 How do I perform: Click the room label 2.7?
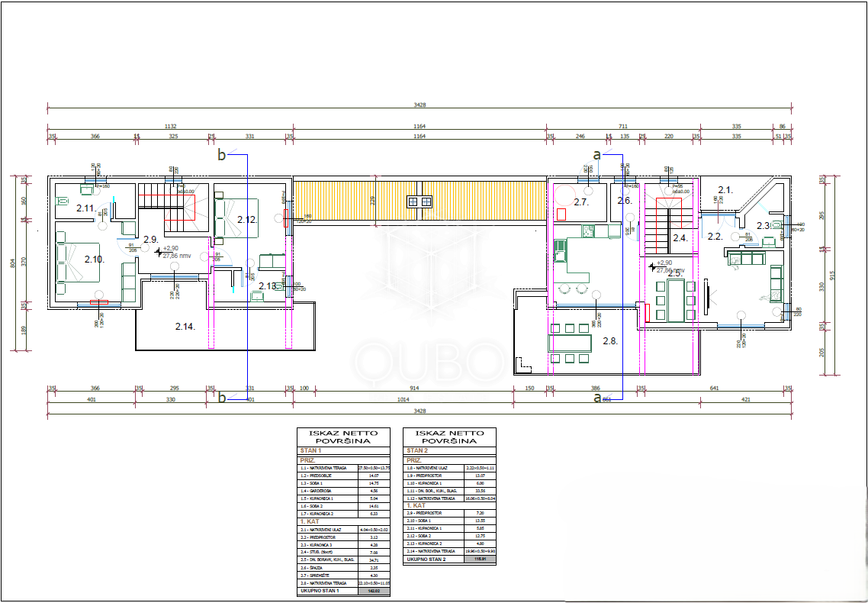(x=581, y=202)
